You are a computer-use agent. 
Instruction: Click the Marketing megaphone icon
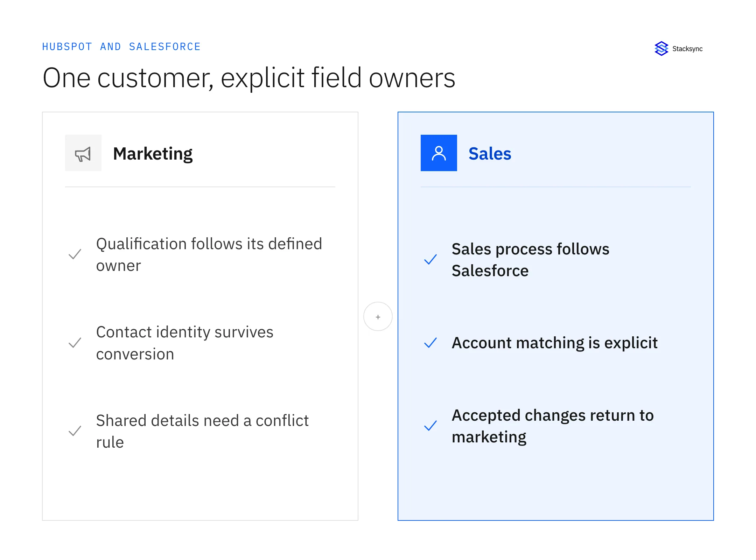(x=83, y=153)
